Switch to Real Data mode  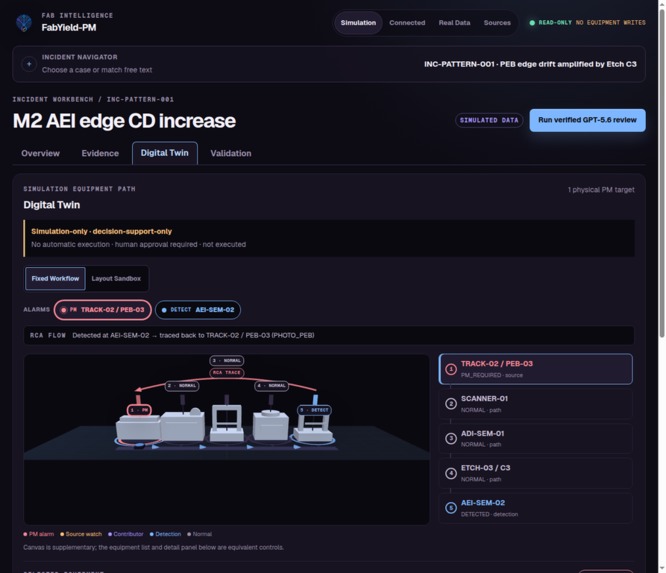[x=454, y=23]
